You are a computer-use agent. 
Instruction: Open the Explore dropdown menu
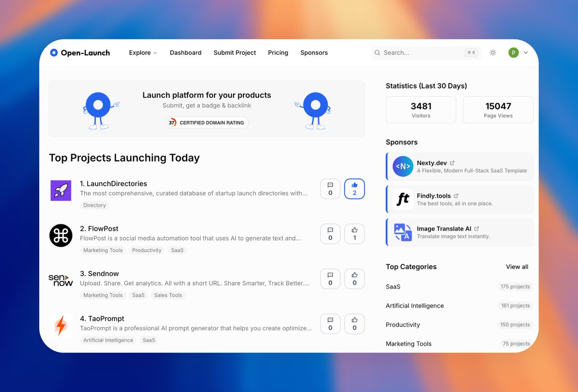[143, 53]
